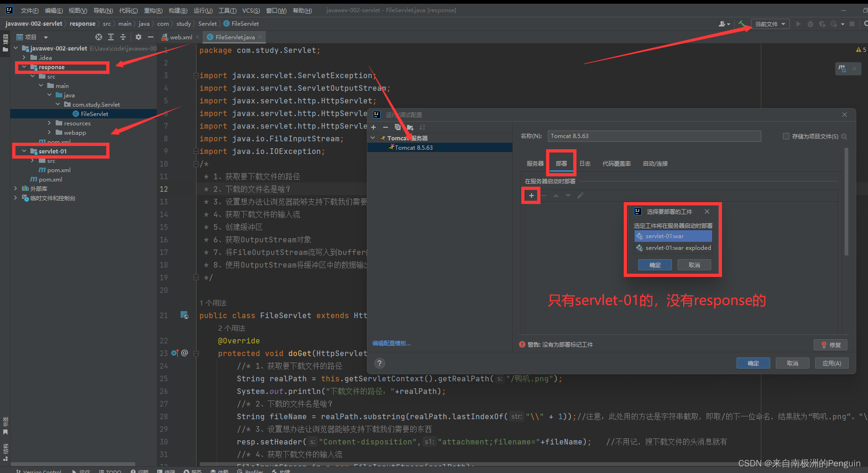The image size is (868, 473).
Task: Collapse the response module node
Action: click(24, 67)
